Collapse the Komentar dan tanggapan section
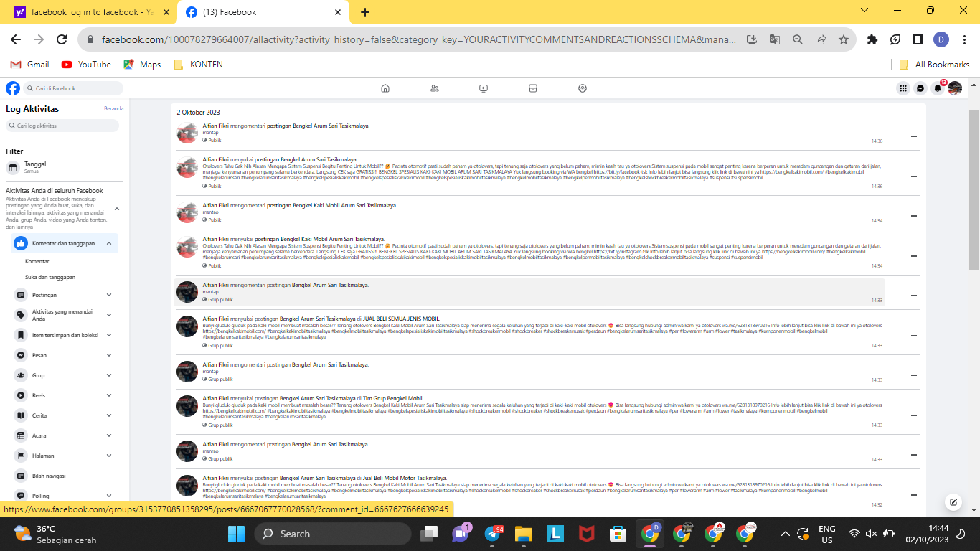The width and height of the screenshot is (980, 551). 109,243
